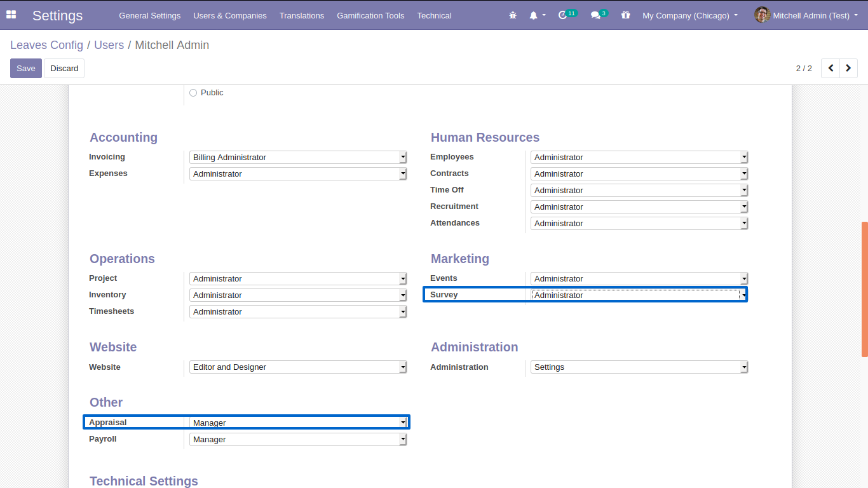This screenshot has height=488, width=868.
Task: Click the Settings app title
Action: pos(57,15)
